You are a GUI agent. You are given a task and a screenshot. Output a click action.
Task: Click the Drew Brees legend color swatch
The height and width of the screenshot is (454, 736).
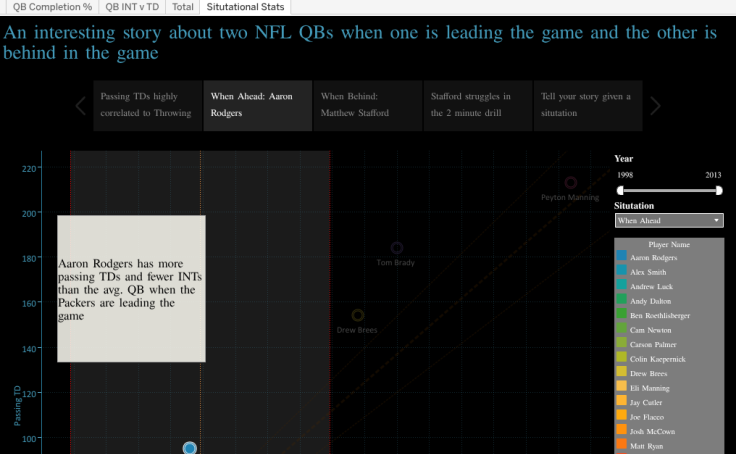pyautogui.click(x=621, y=371)
